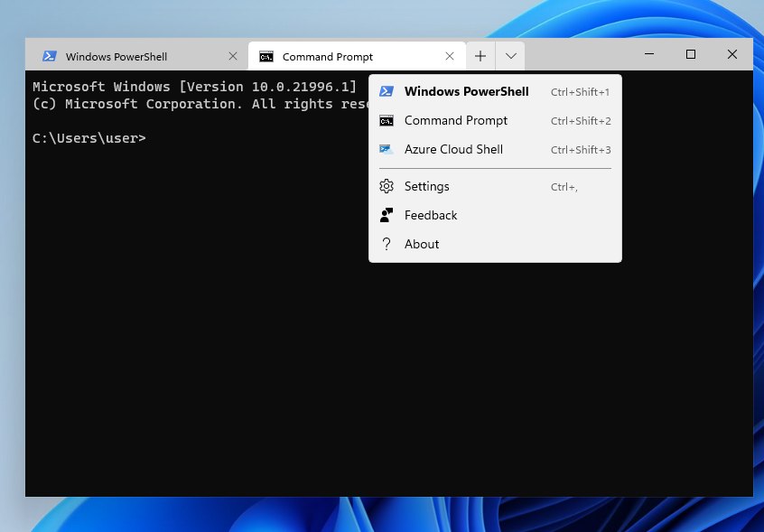Open Settings from the dropdown menu
764x532 pixels.
tap(495, 187)
